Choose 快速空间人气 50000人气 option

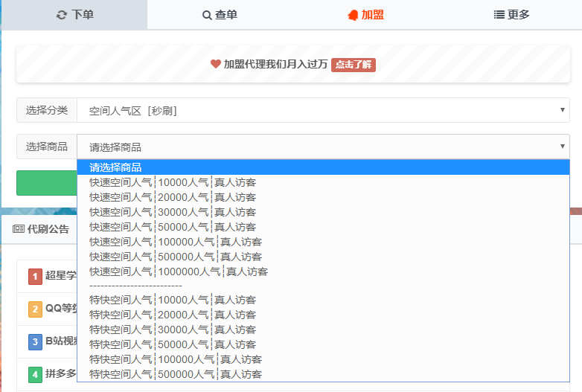[173, 227]
